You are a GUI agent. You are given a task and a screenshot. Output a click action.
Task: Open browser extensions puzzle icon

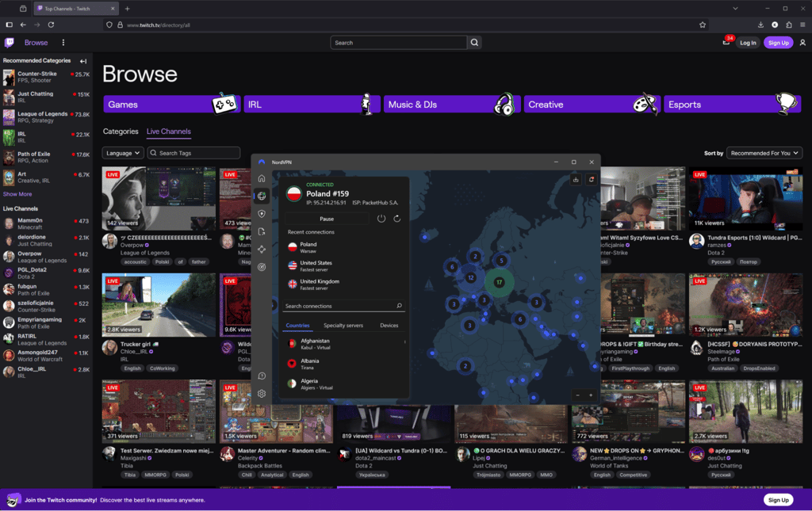coord(789,25)
